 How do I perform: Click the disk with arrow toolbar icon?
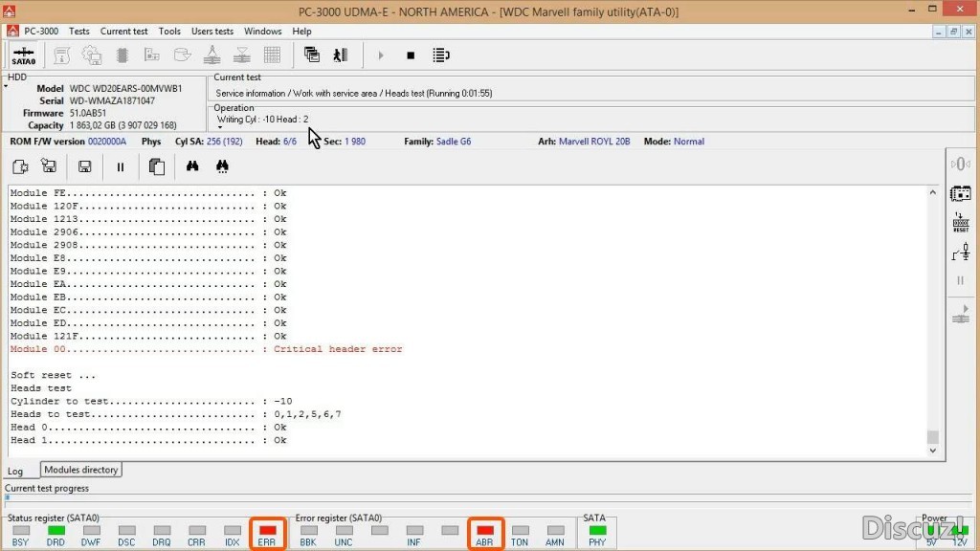tap(182, 55)
